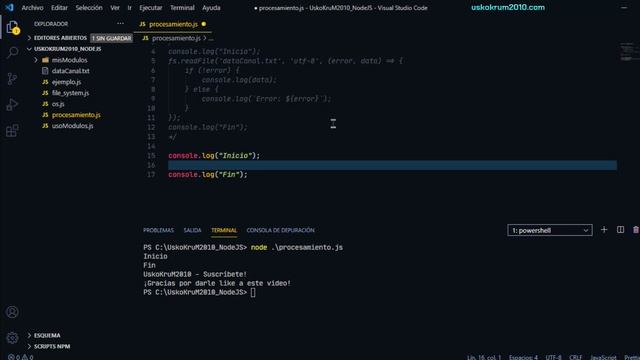Image resolution: width=640 pixels, height=360 pixels.
Task: Select procesamiento.js in the explorer
Action: [x=76, y=115]
